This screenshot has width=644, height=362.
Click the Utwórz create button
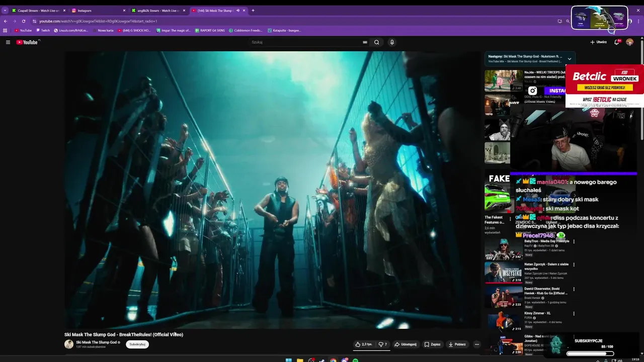pos(599,42)
